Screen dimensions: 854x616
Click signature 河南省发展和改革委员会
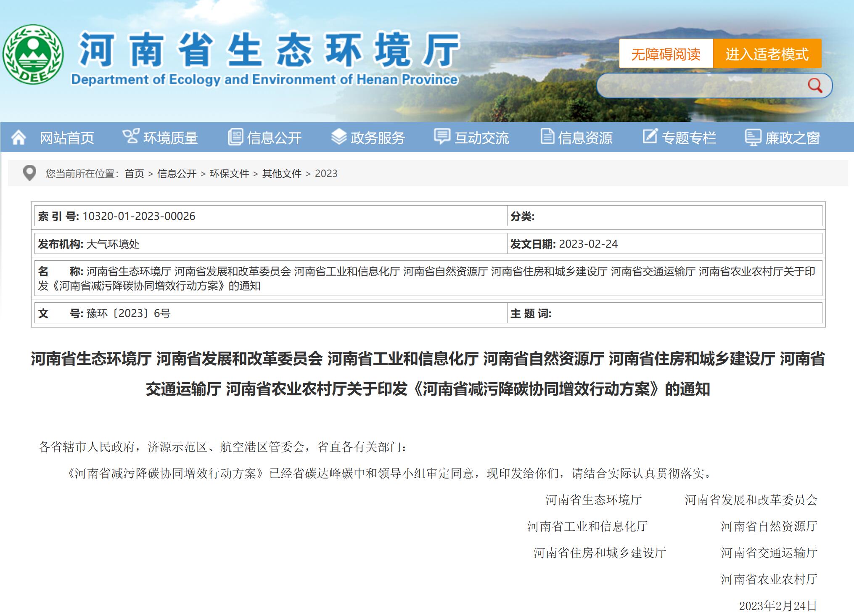[x=751, y=500]
